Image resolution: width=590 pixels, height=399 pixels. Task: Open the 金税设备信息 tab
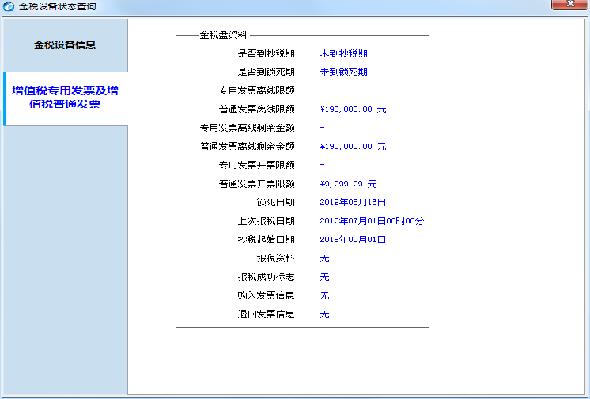click(x=65, y=45)
